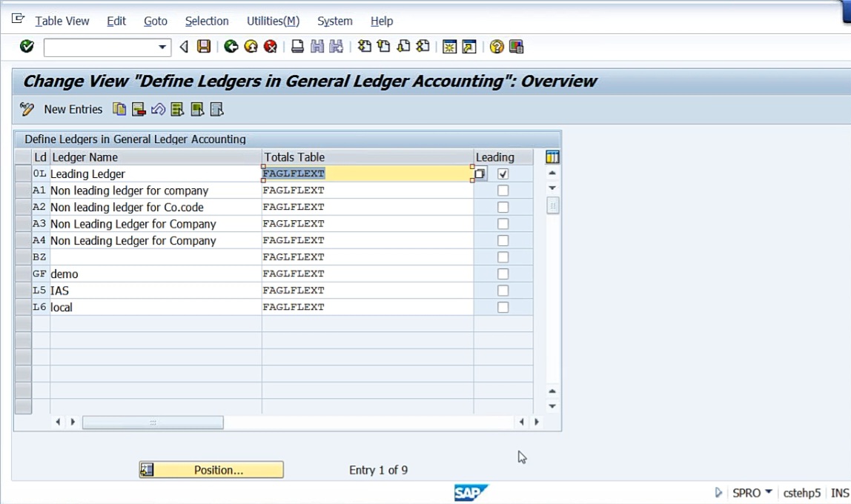
Task: Check Leading for ledger A3
Action: (x=503, y=224)
